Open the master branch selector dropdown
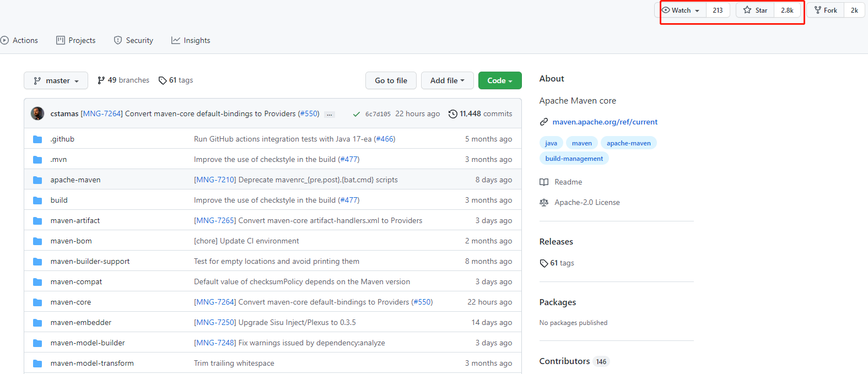The height and width of the screenshot is (374, 868). tap(56, 80)
